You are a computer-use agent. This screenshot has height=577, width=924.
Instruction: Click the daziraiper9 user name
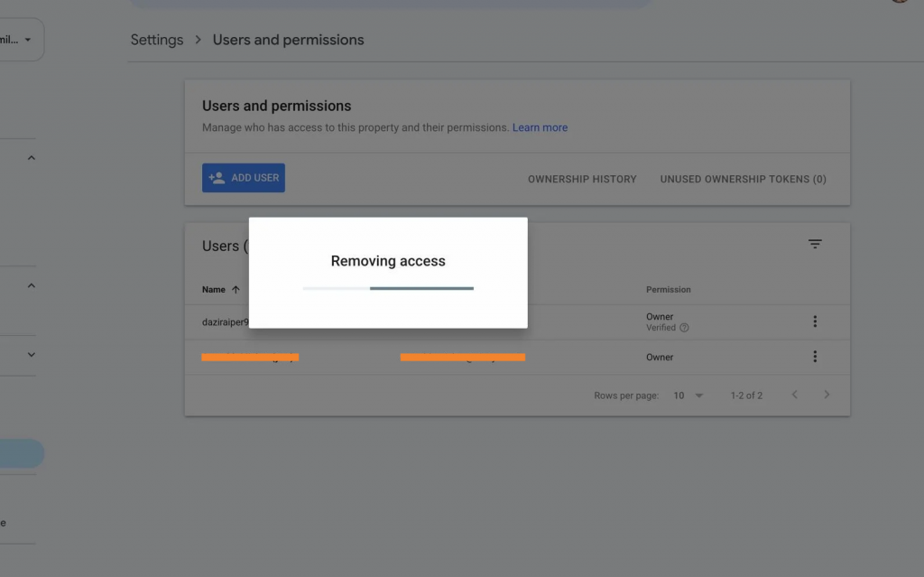pos(225,322)
